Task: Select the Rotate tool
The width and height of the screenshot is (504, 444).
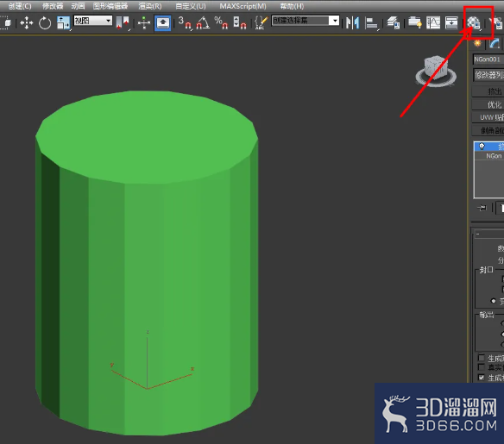Action: (x=45, y=22)
